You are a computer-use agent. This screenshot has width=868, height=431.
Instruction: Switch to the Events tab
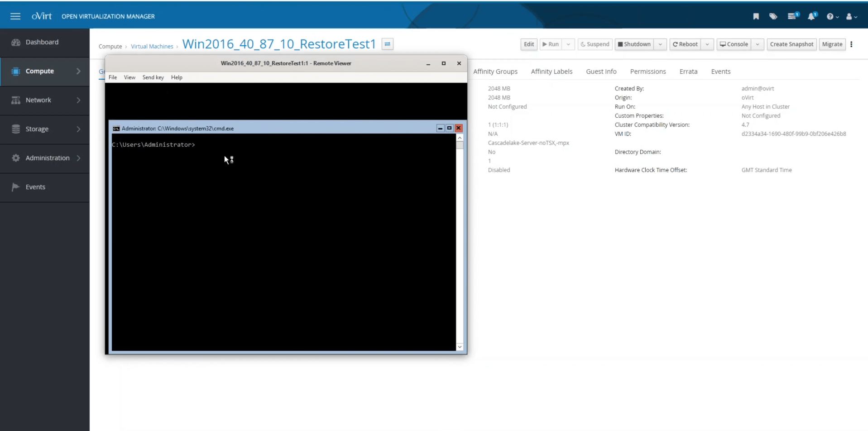point(721,72)
